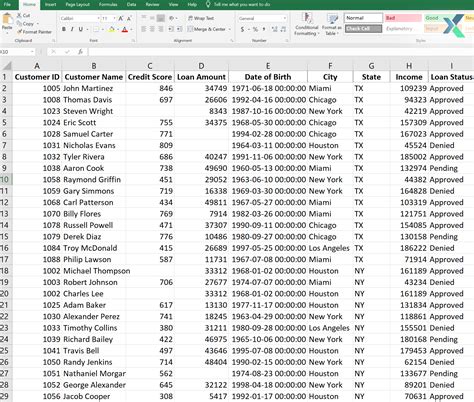Select row 10 header

(x=6, y=179)
